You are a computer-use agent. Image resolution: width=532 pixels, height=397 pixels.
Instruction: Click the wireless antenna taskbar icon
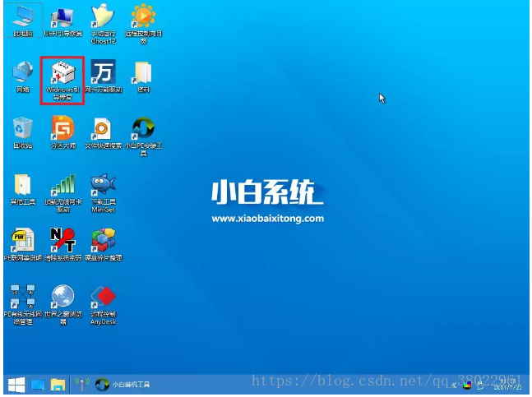click(81, 385)
